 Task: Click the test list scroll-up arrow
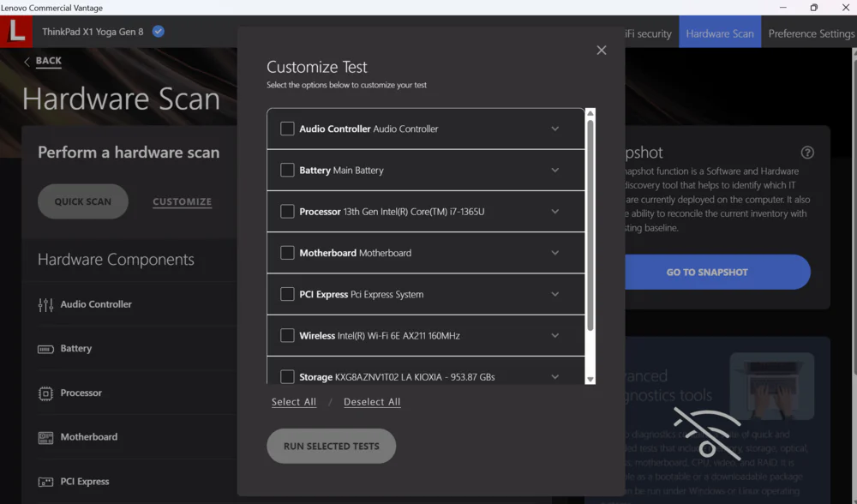(590, 113)
